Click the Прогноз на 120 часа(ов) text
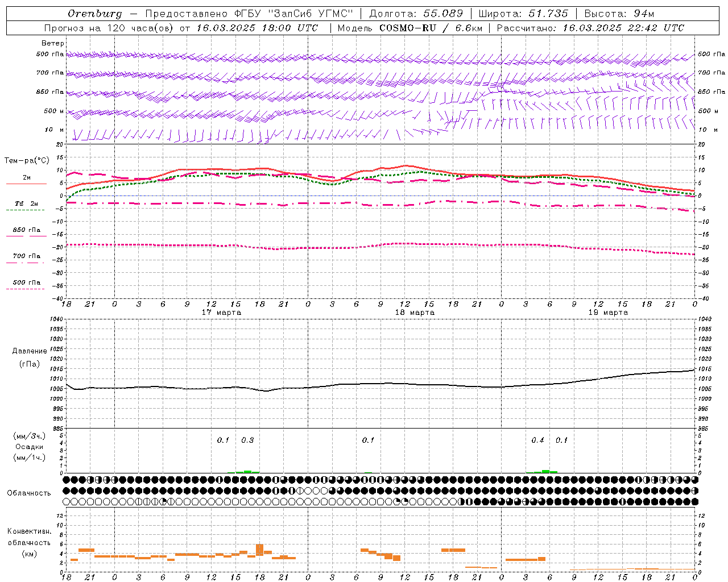 tap(110, 28)
